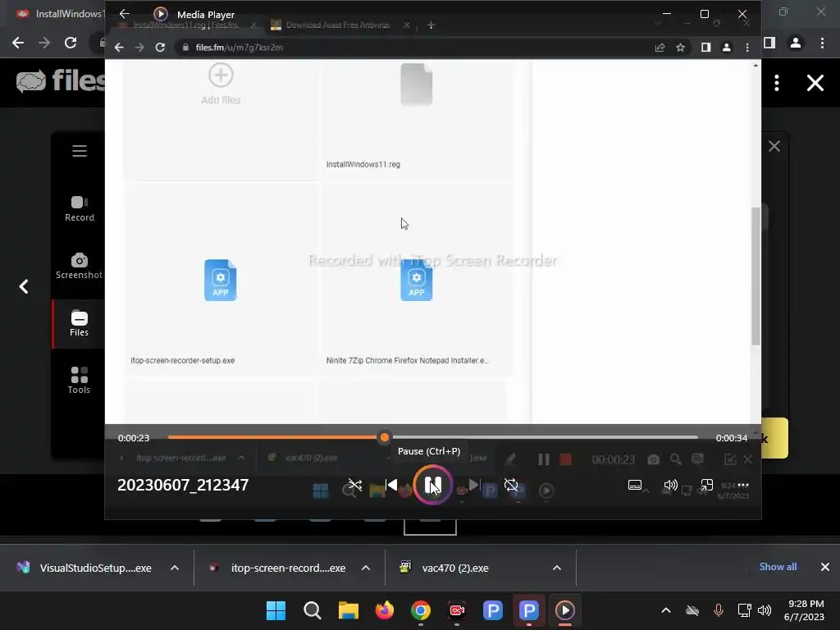Viewport: 840px width, 630px height.
Task: Open network settings tray icon
Action: coord(744,610)
